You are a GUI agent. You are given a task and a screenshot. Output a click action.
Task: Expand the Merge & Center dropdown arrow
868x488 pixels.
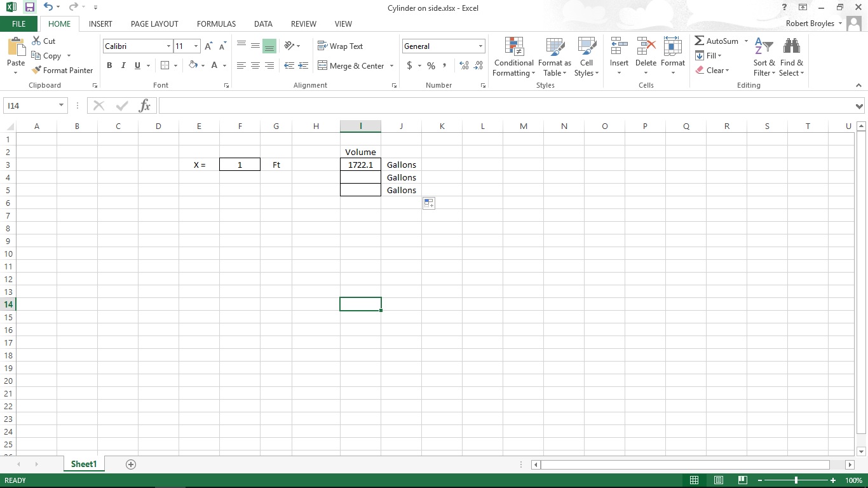pyautogui.click(x=391, y=66)
